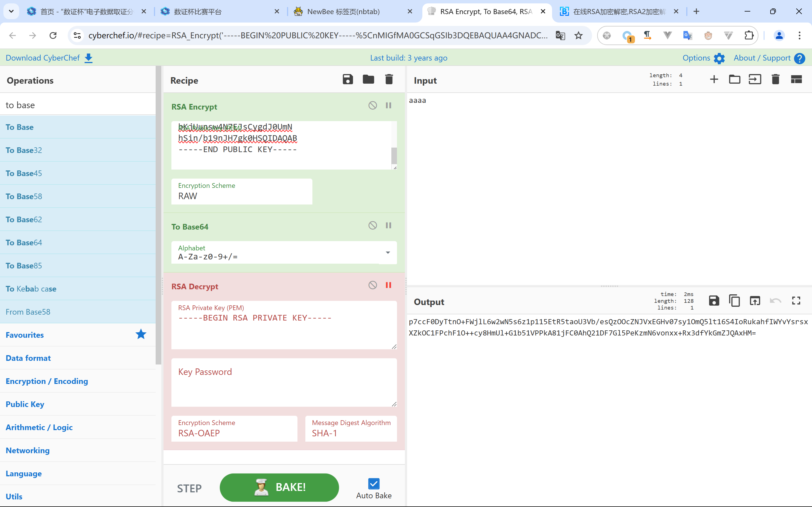Reset the input pane layout
The width and height of the screenshot is (812, 507).
click(x=796, y=79)
